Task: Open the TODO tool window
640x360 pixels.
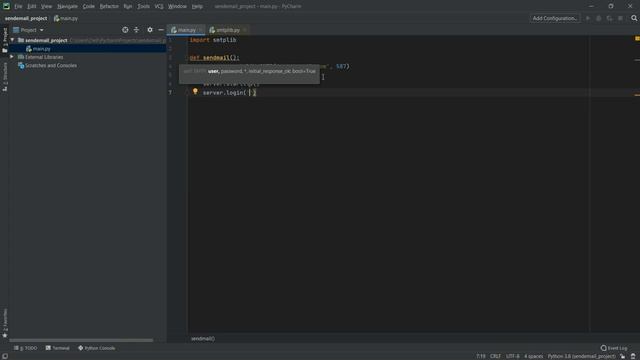Action: 26,348
